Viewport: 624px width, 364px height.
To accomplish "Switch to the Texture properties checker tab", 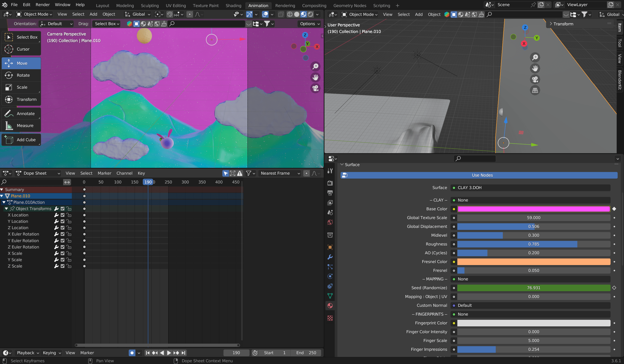I will tap(330, 318).
